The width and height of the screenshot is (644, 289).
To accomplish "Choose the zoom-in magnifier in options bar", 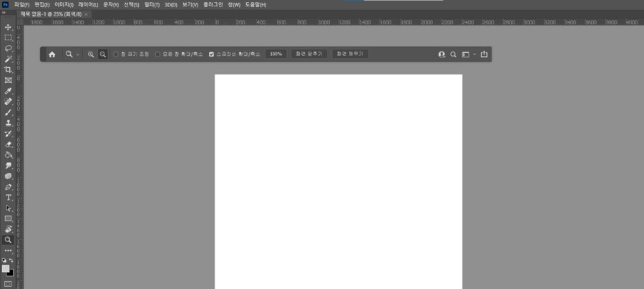I will tap(91, 54).
